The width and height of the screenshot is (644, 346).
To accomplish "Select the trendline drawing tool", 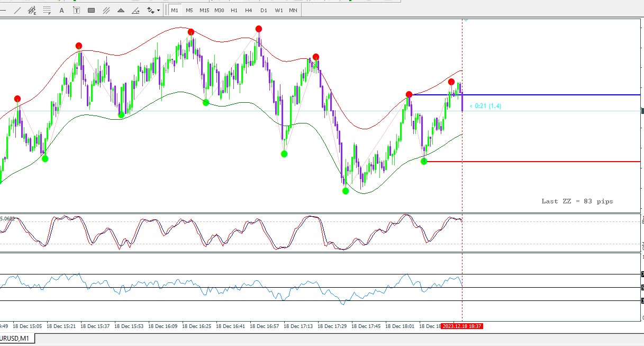I will 17,10.
